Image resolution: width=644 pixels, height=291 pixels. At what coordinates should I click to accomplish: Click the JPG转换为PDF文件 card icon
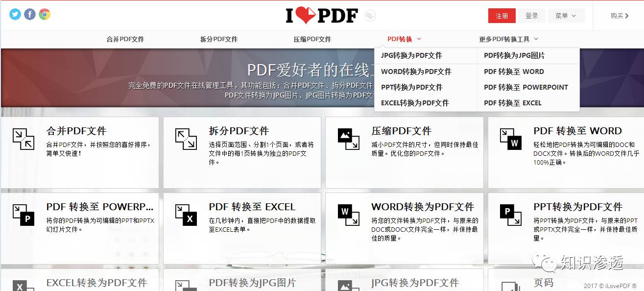pos(349,286)
